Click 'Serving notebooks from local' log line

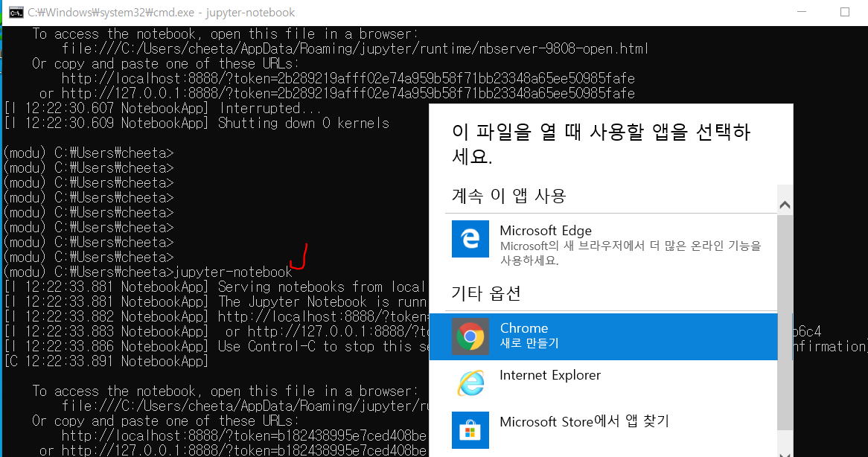[215, 287]
